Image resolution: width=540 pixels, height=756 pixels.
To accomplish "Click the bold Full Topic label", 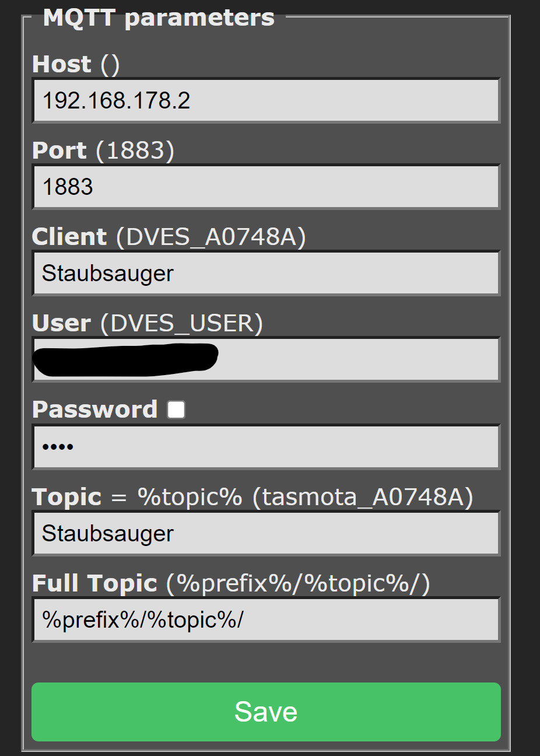I will coord(94,583).
